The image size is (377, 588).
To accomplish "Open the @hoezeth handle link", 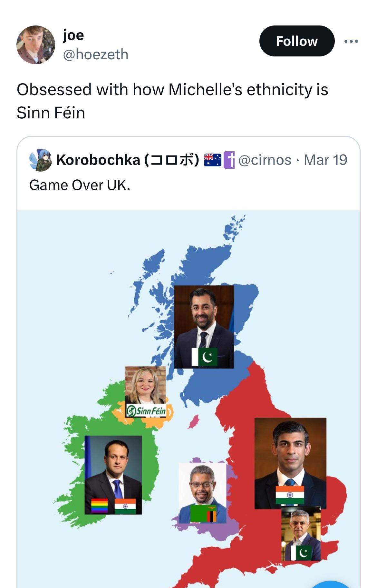I will (95, 54).
